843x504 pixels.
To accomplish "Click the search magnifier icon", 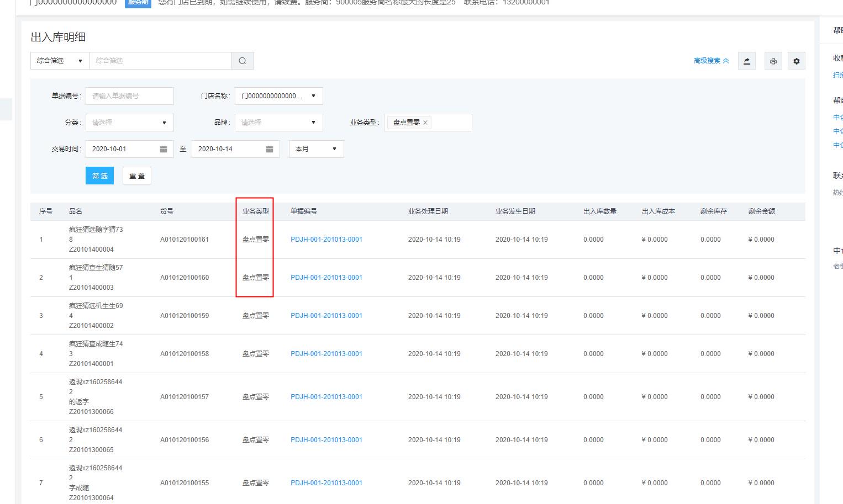I will coord(242,61).
